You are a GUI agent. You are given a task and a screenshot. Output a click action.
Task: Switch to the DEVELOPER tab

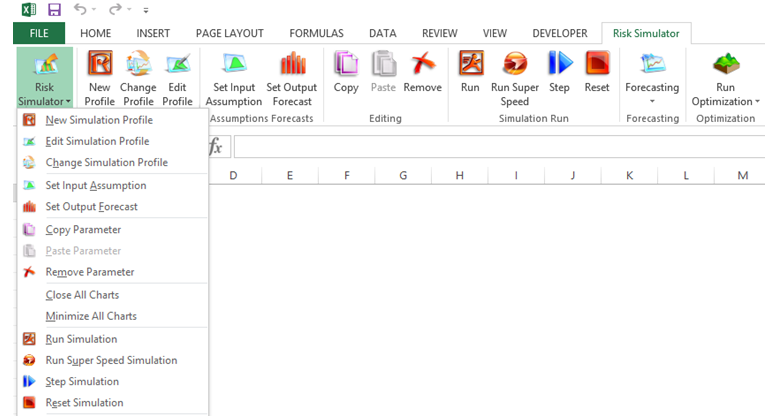(560, 33)
